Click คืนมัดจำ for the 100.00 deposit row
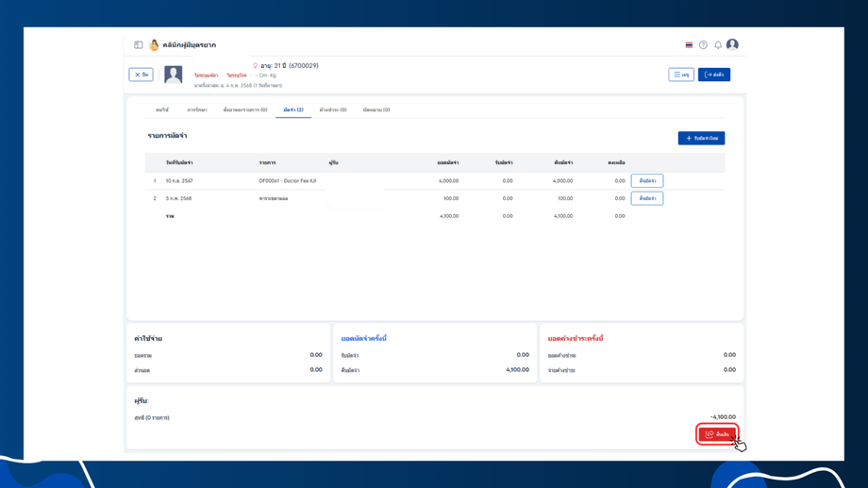The image size is (868, 488). tap(647, 198)
